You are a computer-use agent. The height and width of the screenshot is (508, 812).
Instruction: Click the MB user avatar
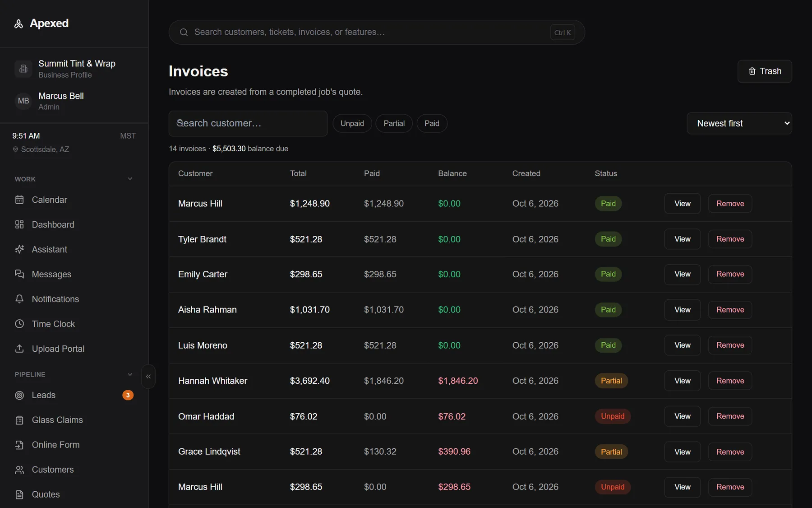(x=23, y=101)
